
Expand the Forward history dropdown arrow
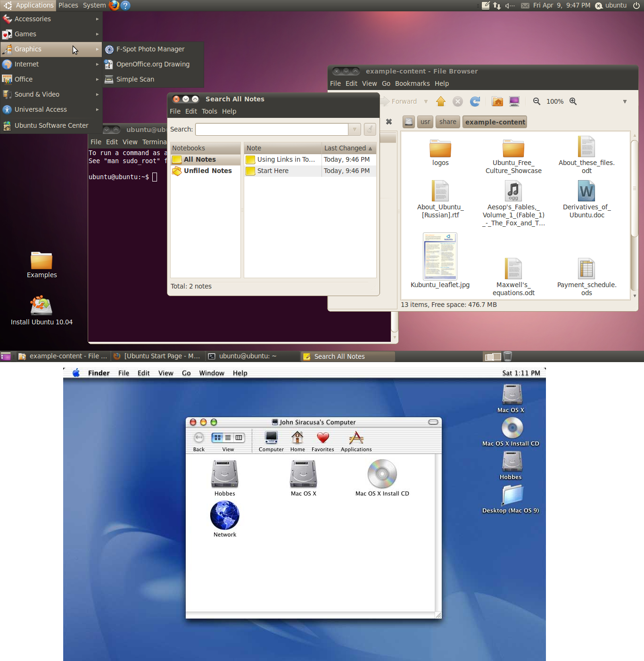pos(426,101)
